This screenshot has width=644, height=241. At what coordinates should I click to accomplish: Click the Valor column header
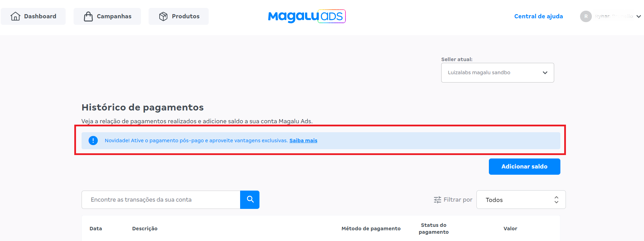(x=510, y=229)
